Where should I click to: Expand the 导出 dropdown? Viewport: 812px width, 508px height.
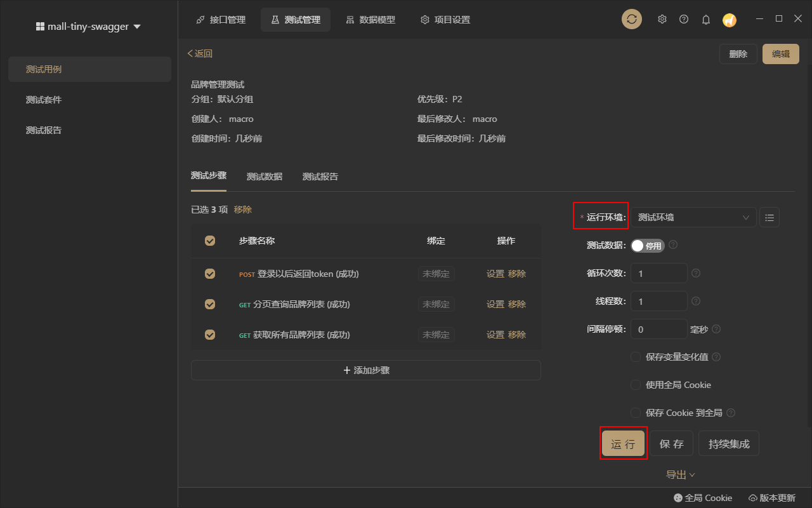pyautogui.click(x=681, y=474)
